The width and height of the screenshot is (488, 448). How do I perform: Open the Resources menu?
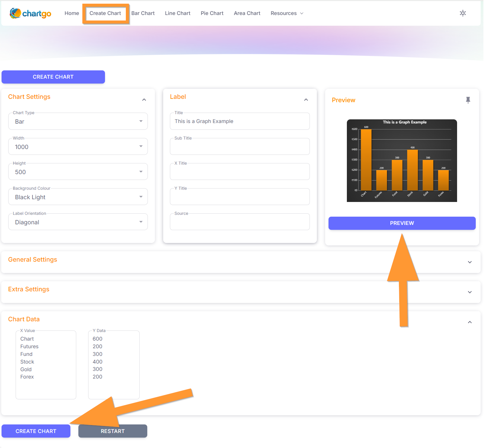click(x=287, y=13)
